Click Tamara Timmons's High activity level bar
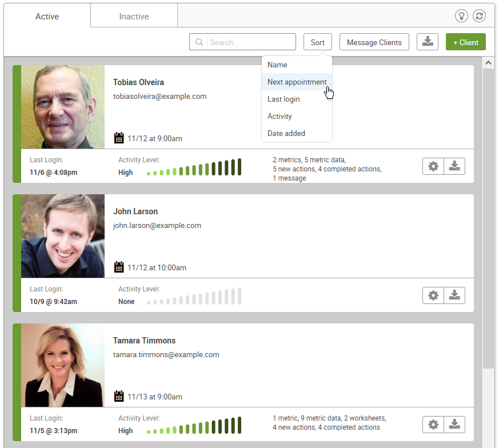Image resolution: width=499 pixels, height=448 pixels. (x=194, y=425)
